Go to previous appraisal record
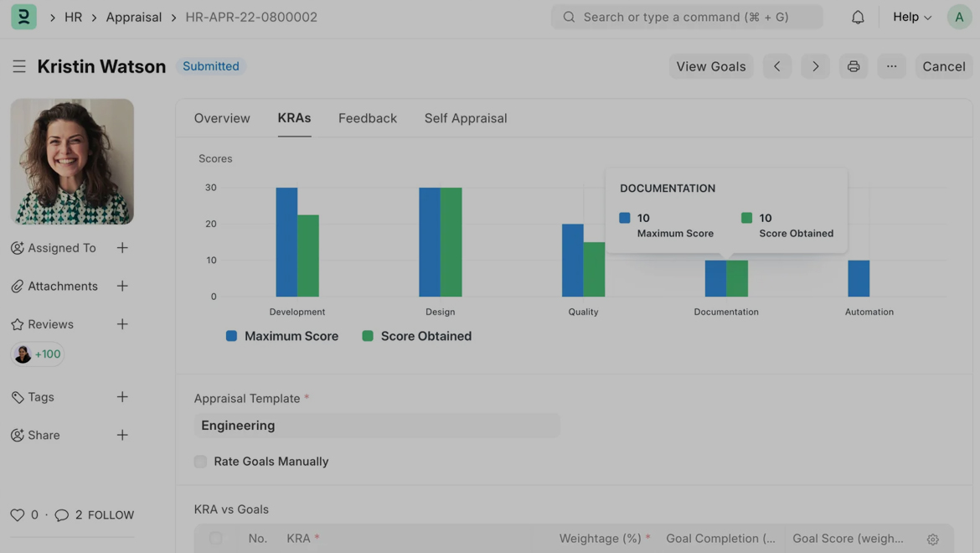 click(776, 66)
